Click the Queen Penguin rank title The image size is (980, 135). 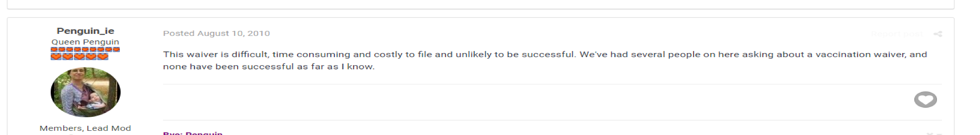(85, 42)
